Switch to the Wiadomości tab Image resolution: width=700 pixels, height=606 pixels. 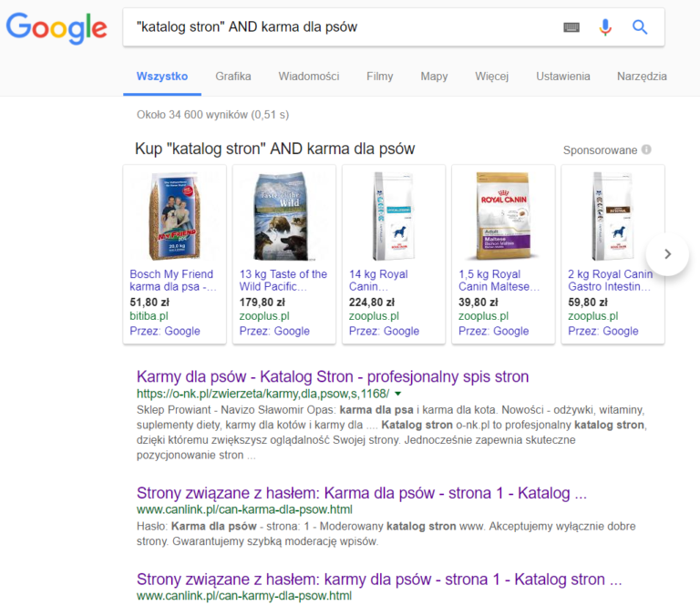[308, 77]
